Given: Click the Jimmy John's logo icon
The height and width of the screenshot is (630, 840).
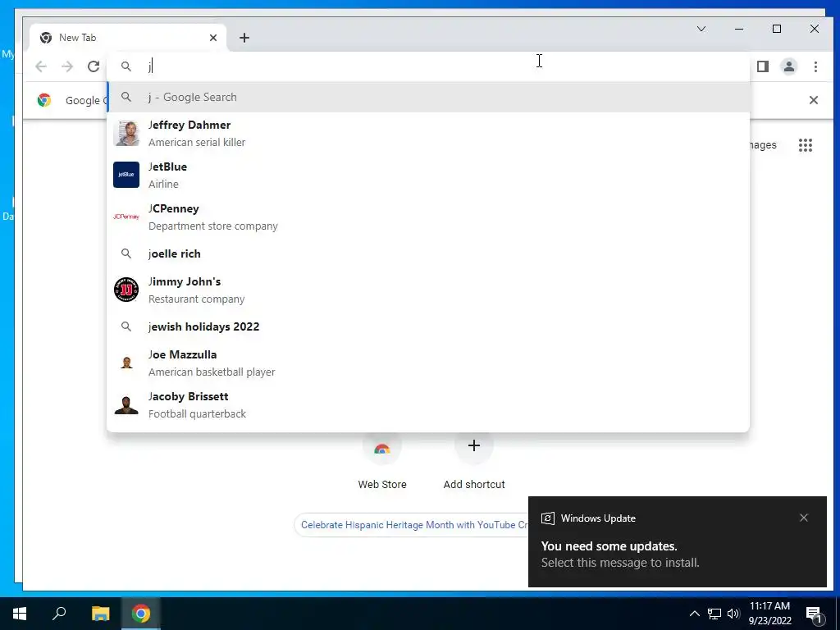Looking at the screenshot, I should point(126,290).
